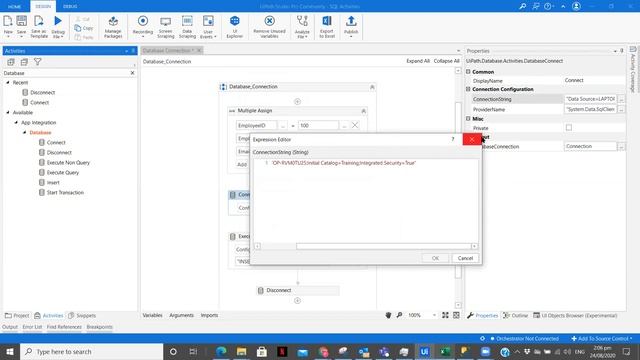Click the Expression Editor horizontal scrollbar
Viewport: 640px width, 360px height.
point(383,246)
